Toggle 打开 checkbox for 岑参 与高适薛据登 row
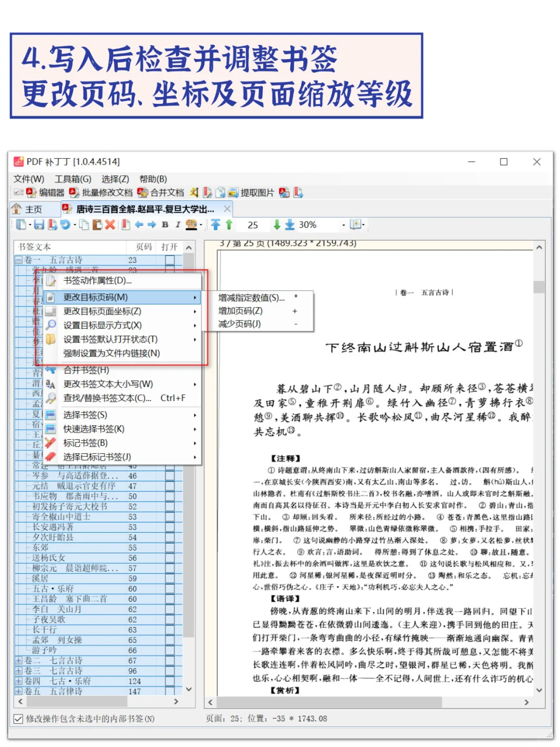Image resolution: width=560 pixels, height=747 pixels. (170, 476)
